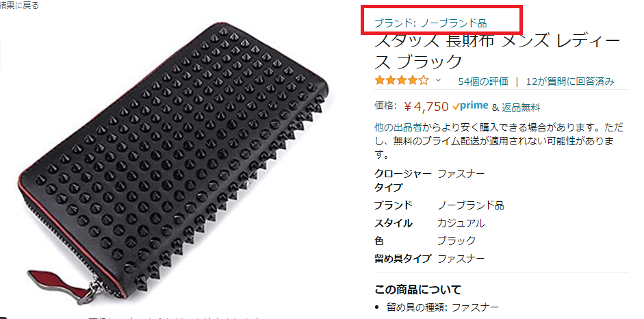Click the クロージャータイプ attribute label

click(403, 180)
